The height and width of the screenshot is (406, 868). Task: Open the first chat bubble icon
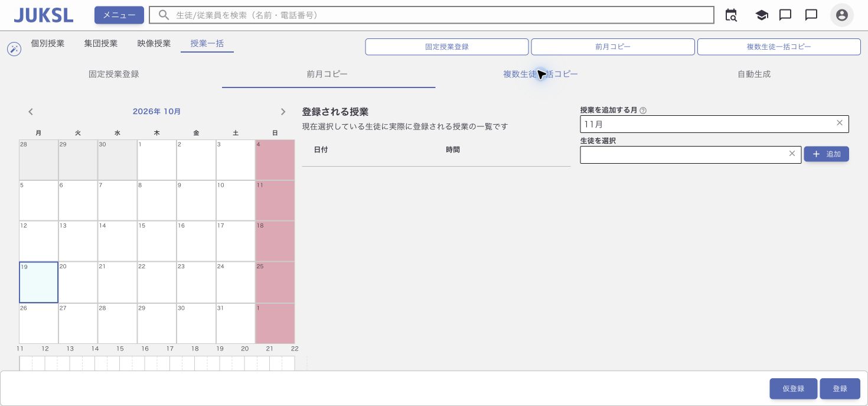click(785, 15)
